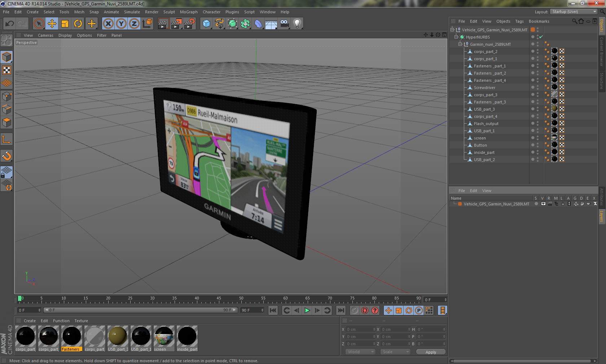
Task: Open the Simulate menu
Action: [132, 12]
